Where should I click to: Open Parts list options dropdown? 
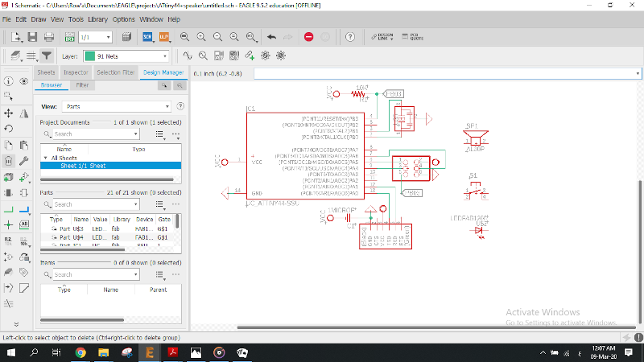[160, 204]
